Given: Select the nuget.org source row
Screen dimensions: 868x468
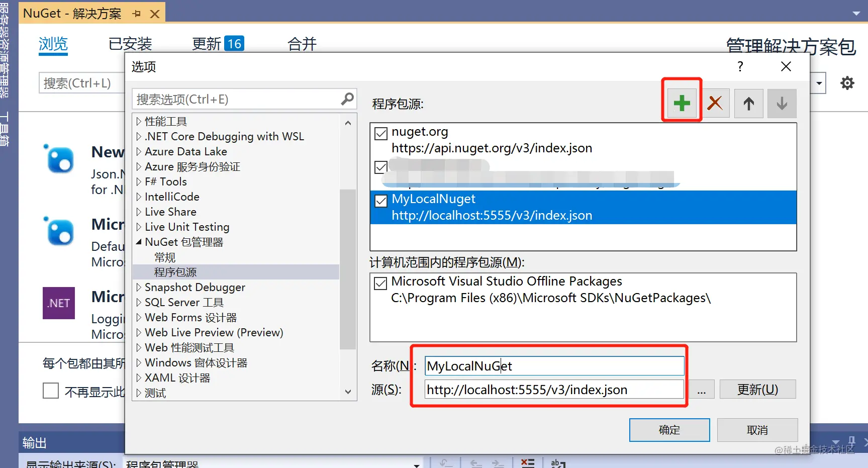Looking at the screenshot, I should (583, 140).
